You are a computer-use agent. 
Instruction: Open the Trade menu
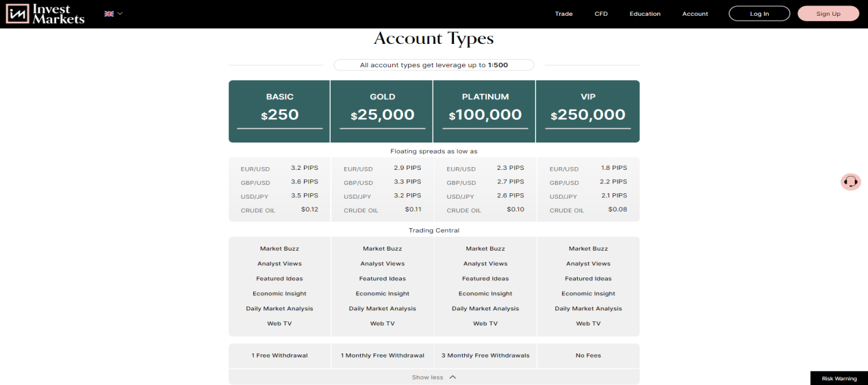click(x=563, y=14)
